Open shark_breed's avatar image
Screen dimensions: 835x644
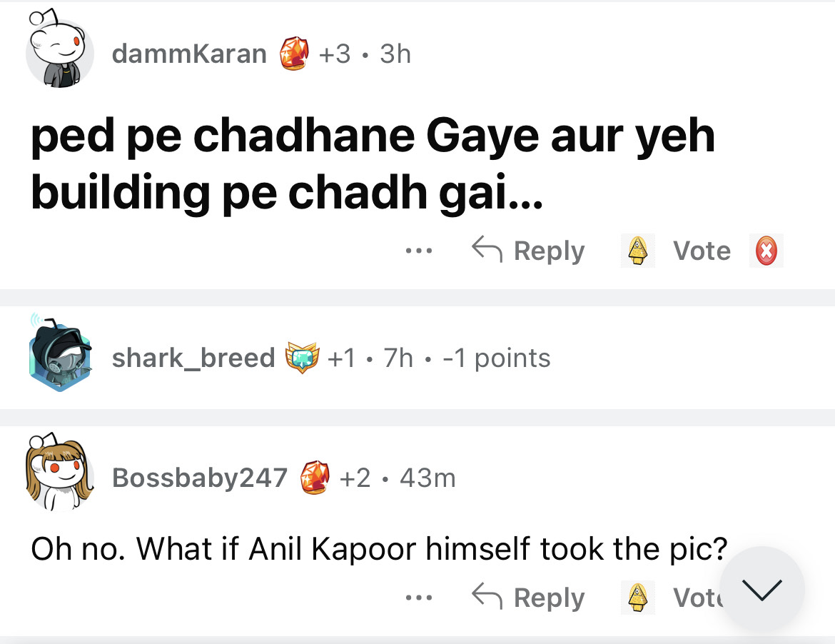point(60,357)
